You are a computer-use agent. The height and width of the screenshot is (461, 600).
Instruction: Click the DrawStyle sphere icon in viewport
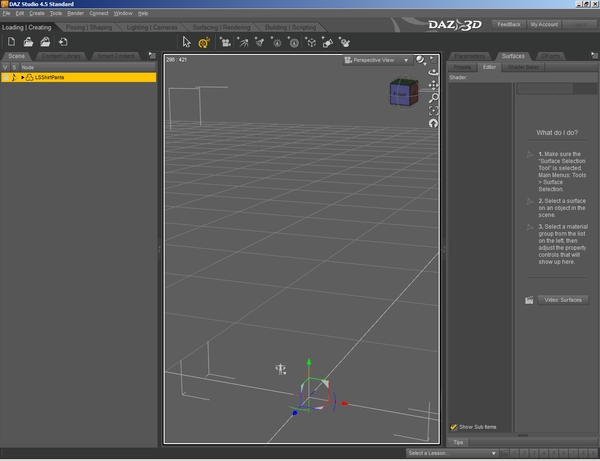pos(420,60)
